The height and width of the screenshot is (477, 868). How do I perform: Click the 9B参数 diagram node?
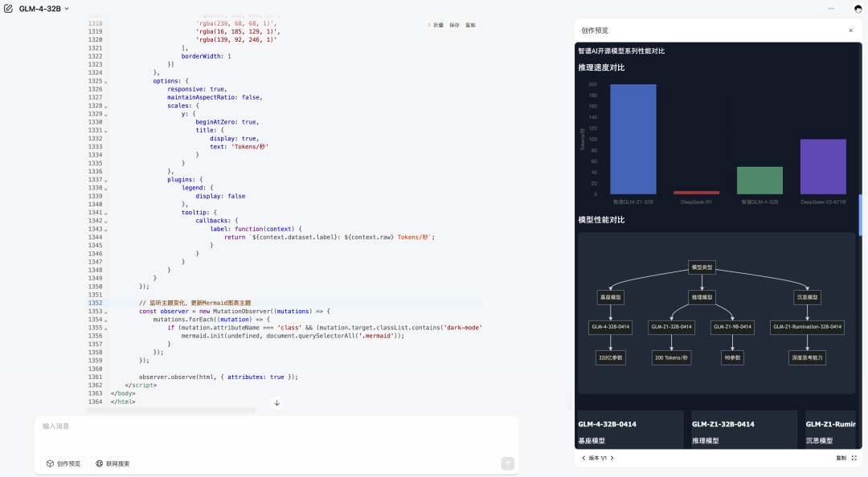click(x=732, y=357)
